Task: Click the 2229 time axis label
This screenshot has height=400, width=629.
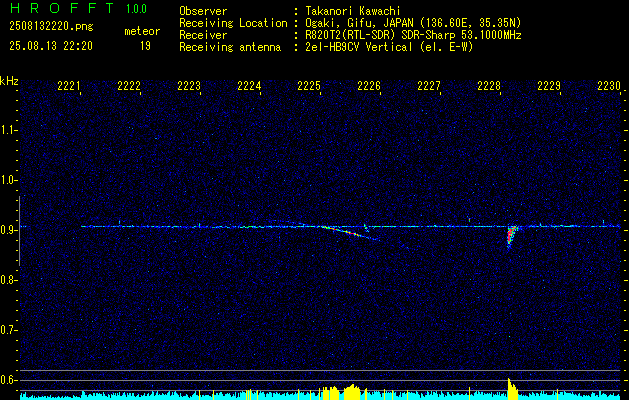Action: click(549, 86)
